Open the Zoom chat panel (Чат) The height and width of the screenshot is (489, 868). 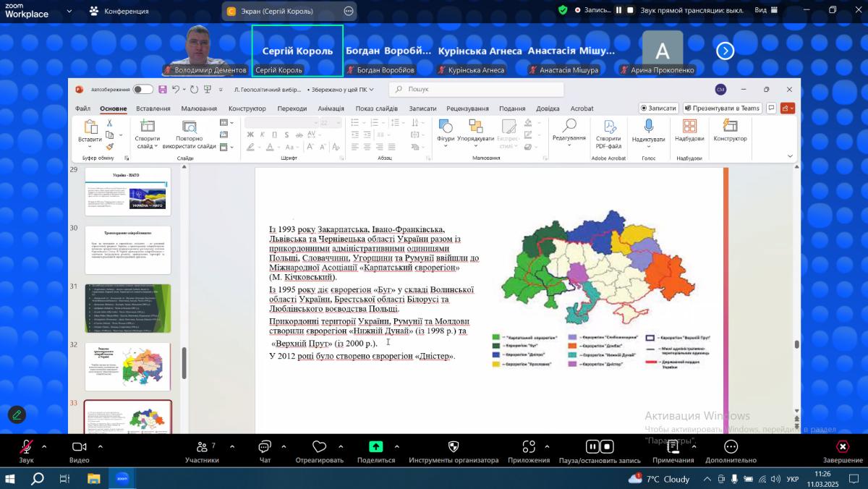click(x=265, y=447)
